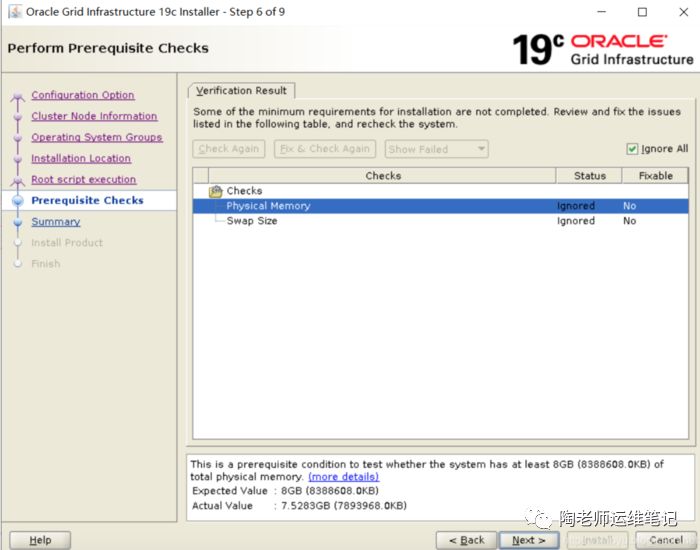
Task: Click the Ignored status of Physical Memory
Action: [575, 206]
